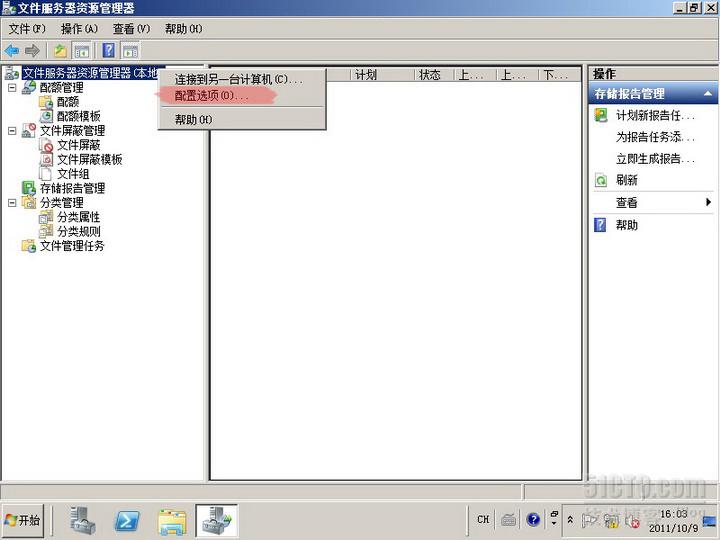Click the 计划 column header
Viewport: 720px width, 540px height.
[x=382, y=74]
